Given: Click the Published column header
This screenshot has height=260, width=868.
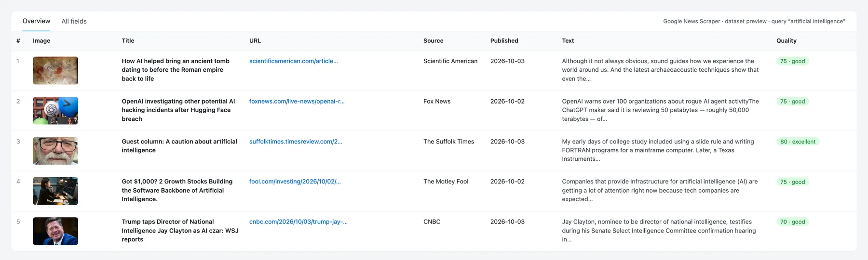Looking at the screenshot, I should point(504,41).
